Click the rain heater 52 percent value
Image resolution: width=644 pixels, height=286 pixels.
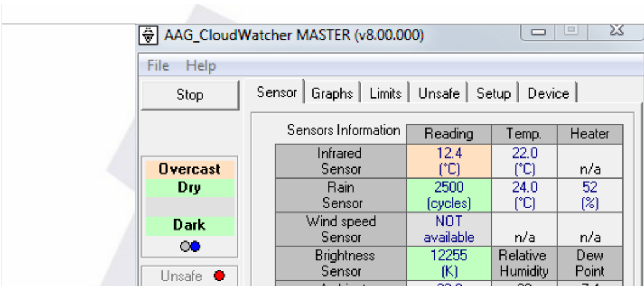coord(590,195)
